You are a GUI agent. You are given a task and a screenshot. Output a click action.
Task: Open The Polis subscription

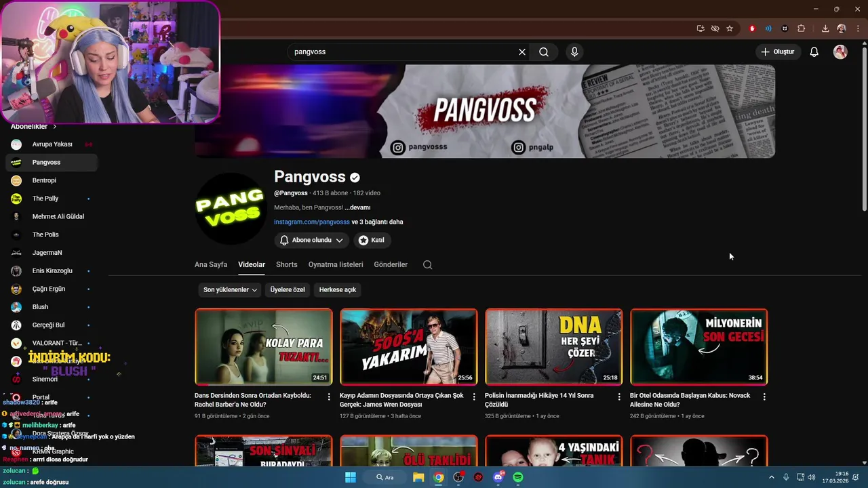52,235
